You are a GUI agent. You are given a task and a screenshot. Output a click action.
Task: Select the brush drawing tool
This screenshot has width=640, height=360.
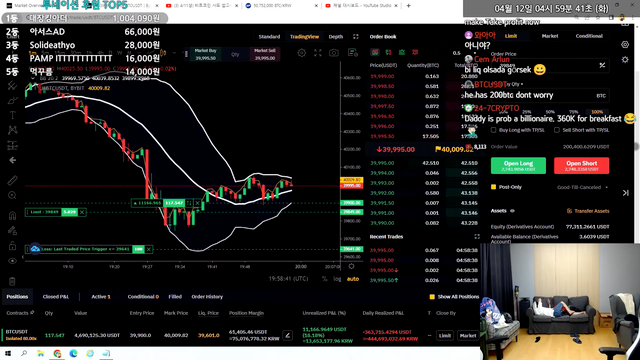coord(12,100)
